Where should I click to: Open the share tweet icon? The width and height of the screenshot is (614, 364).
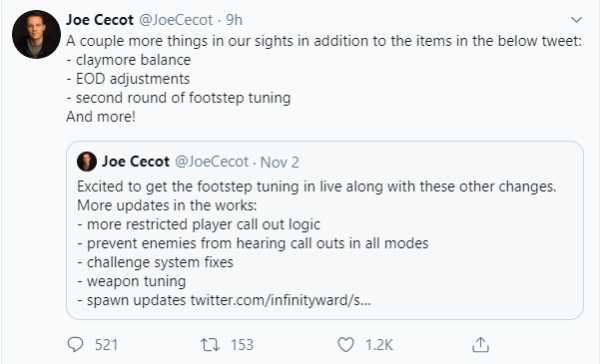coord(480,344)
